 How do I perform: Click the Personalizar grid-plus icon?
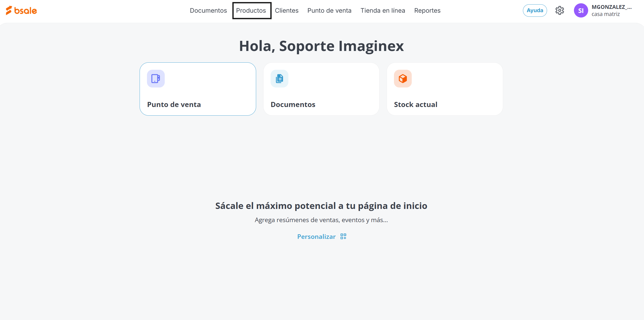point(343,236)
